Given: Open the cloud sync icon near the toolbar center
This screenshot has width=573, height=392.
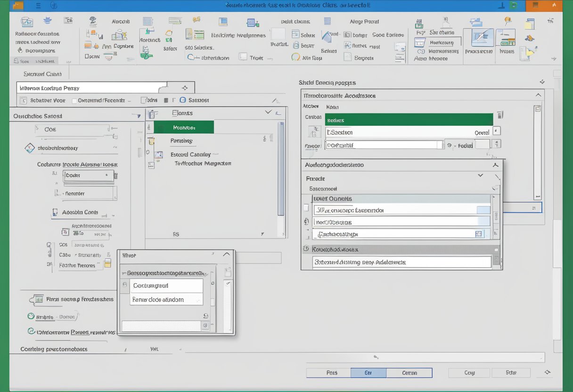Looking at the screenshot, I should coord(191,57).
